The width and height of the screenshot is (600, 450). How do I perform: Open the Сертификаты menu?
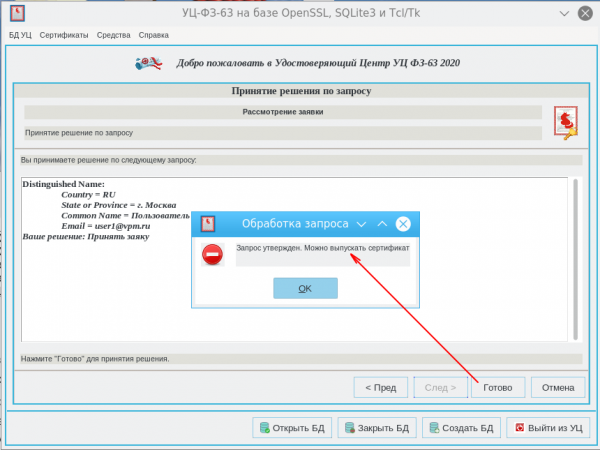coord(64,35)
